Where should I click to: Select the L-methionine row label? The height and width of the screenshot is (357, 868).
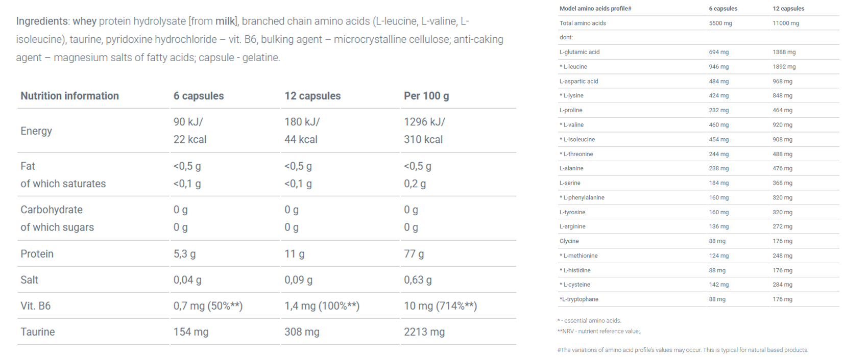pyautogui.click(x=580, y=256)
